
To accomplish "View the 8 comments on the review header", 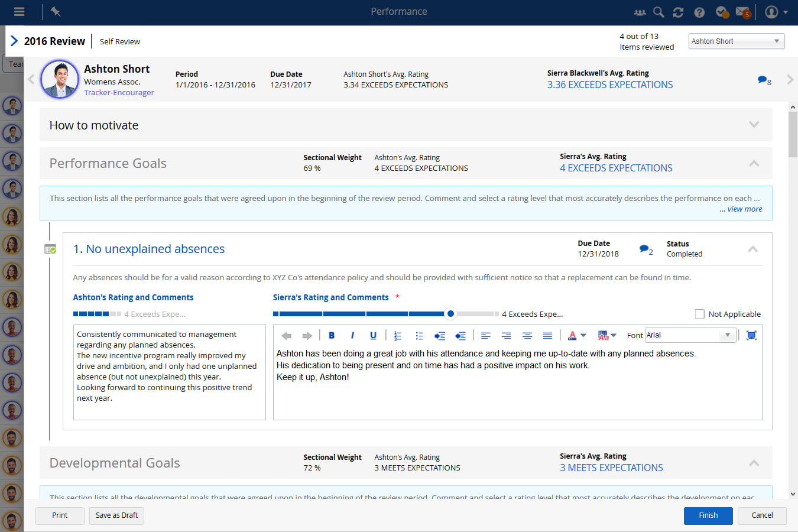I will 764,80.
